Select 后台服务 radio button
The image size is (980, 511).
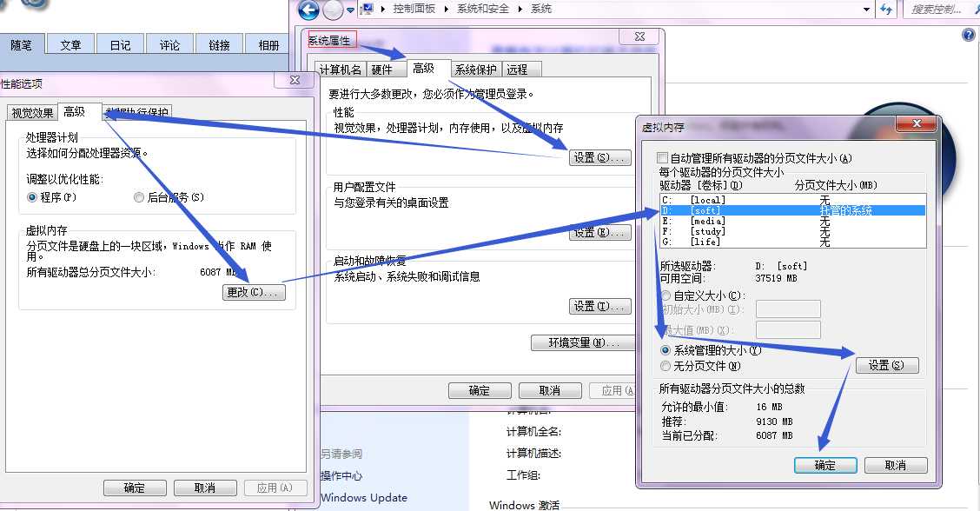click(139, 197)
